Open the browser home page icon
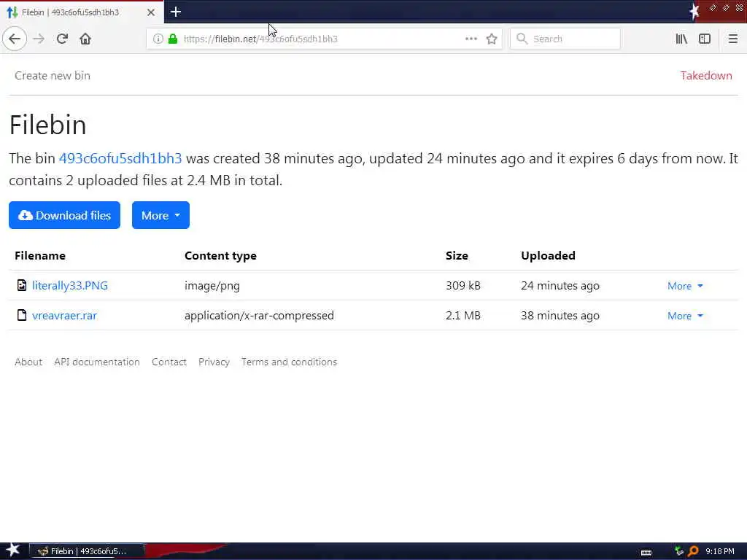Viewport: 747px width, 560px height. point(85,39)
